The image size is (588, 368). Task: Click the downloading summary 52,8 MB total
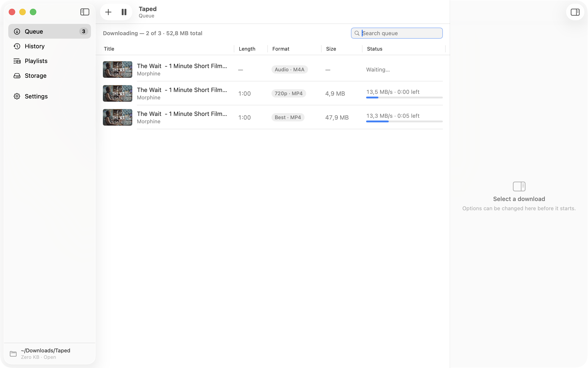[153, 33]
